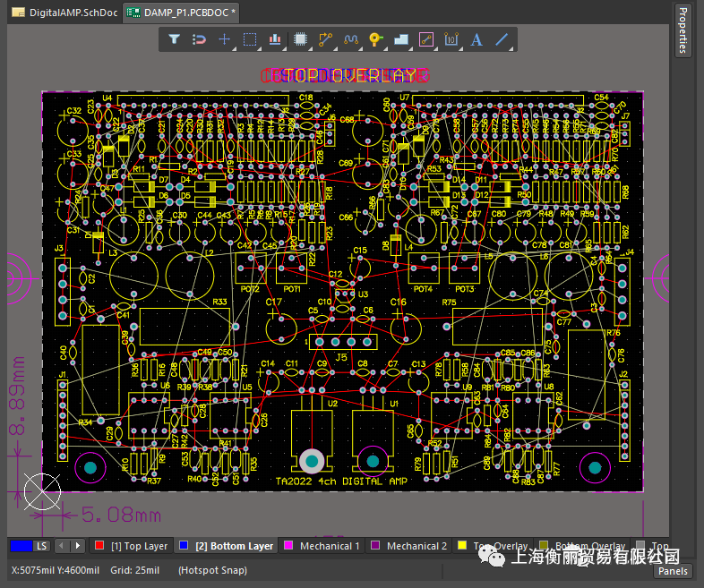Select the move objects cross tool
This screenshot has width=704, height=588.
click(x=224, y=39)
